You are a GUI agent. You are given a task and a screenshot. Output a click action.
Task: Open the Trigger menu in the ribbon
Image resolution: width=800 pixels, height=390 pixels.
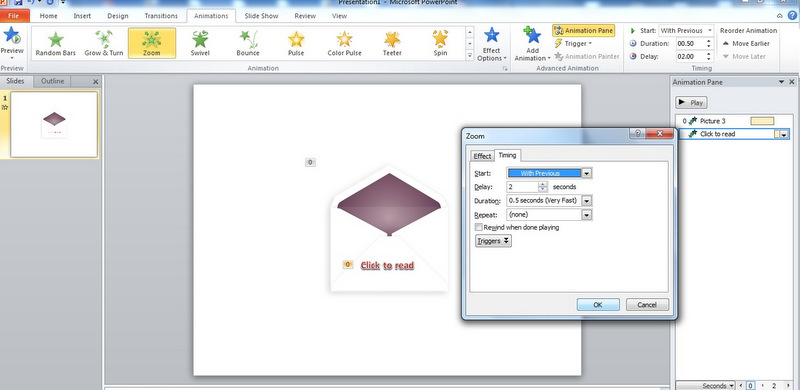coord(573,43)
